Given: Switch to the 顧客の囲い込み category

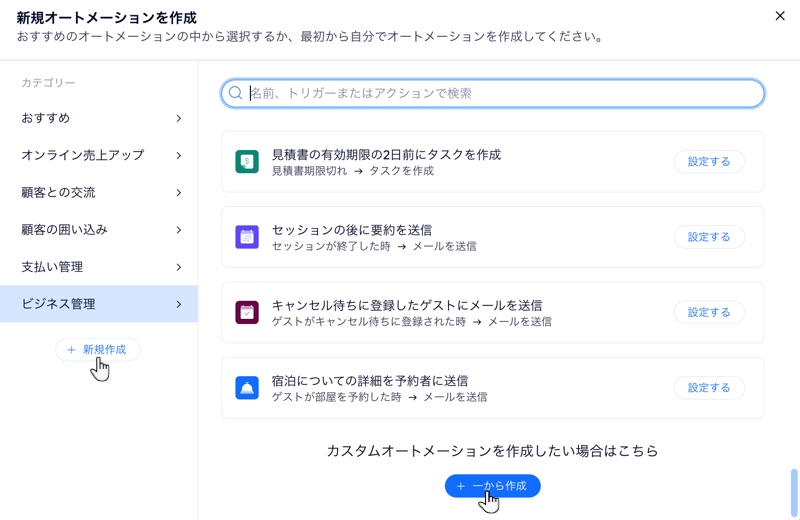Looking at the screenshot, I should tap(99, 230).
